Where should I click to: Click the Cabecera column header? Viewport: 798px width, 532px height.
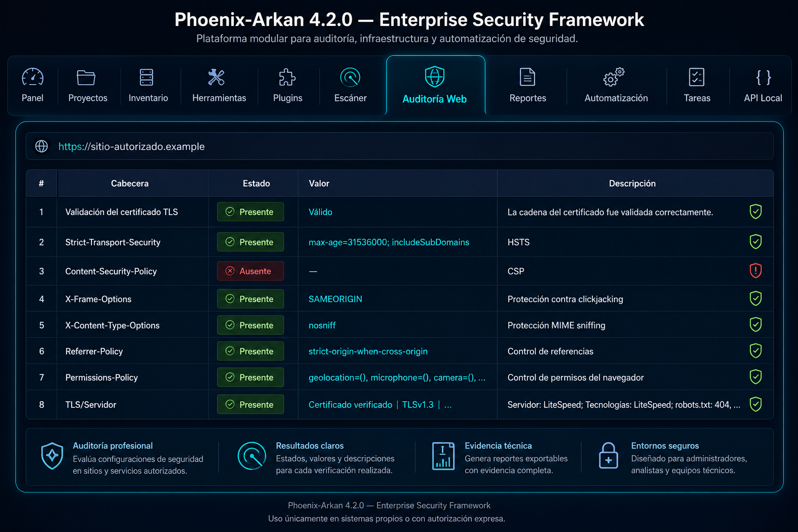pos(130,183)
